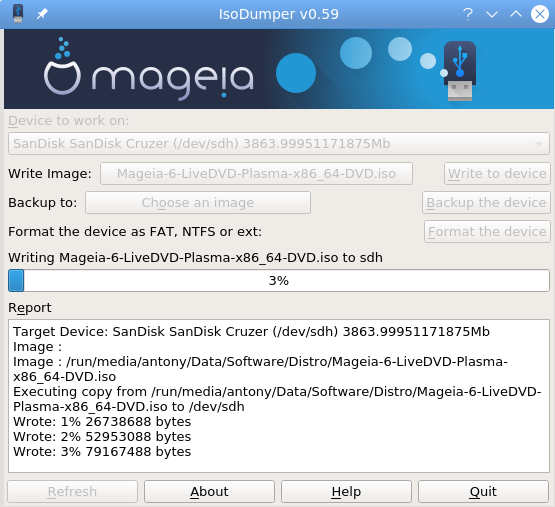
Task: Close IsoDumper with the X icon
Action: click(x=540, y=14)
